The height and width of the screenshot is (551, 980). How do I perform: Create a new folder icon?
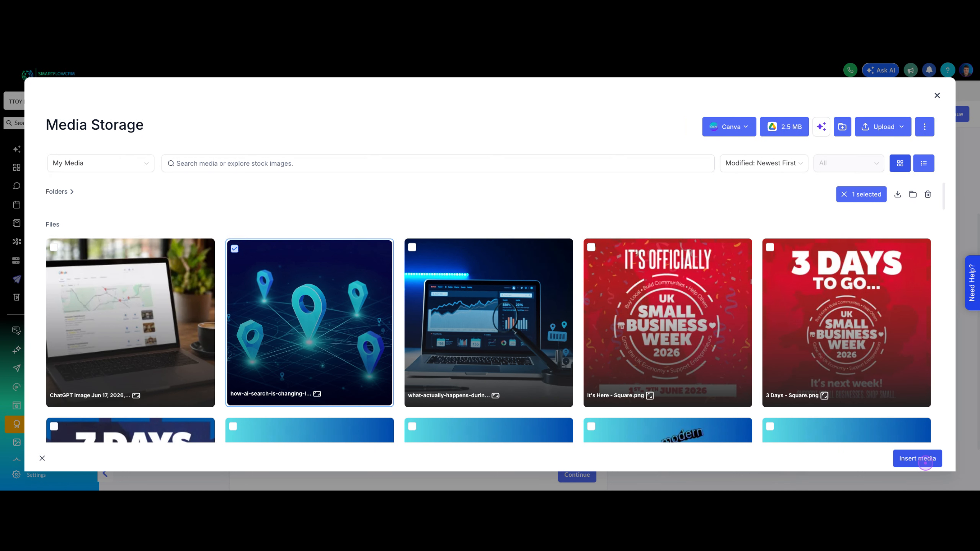(x=842, y=127)
